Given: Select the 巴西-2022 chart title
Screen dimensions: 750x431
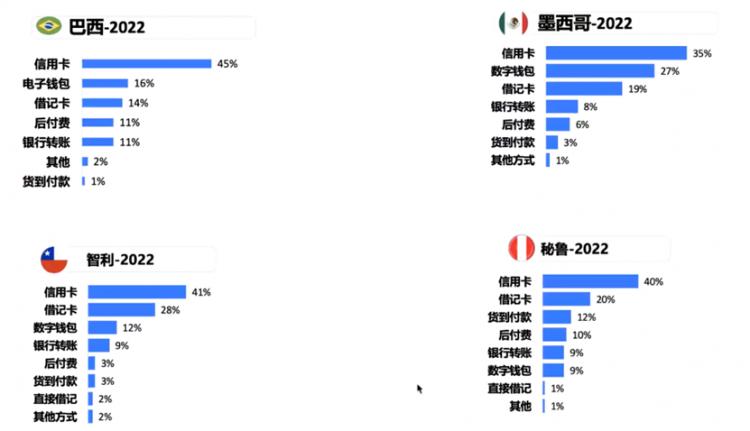Looking at the screenshot, I should (107, 27).
